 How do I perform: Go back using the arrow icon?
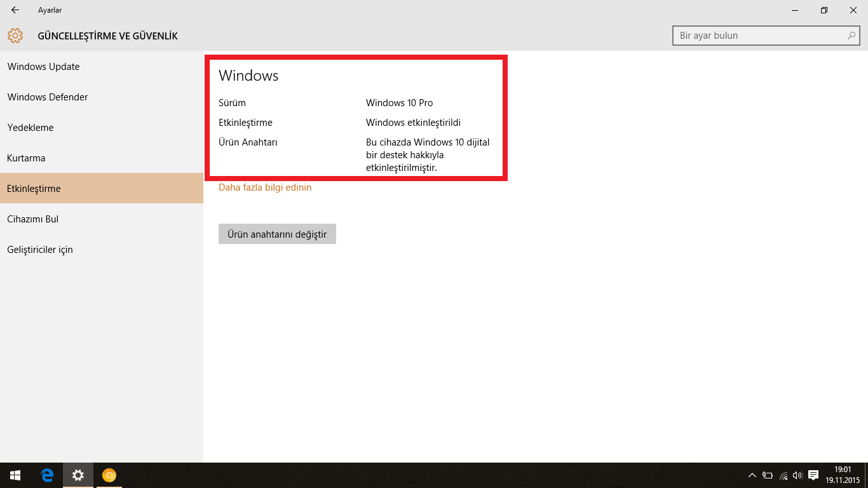(x=15, y=10)
